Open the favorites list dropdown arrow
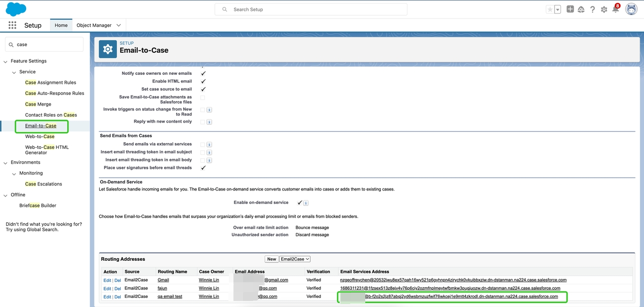644x307 pixels. (x=557, y=10)
